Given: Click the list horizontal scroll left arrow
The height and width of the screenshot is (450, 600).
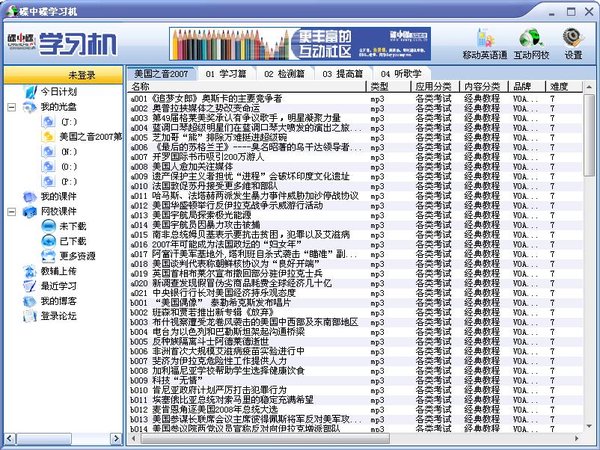Looking at the screenshot, I should [x=133, y=439].
